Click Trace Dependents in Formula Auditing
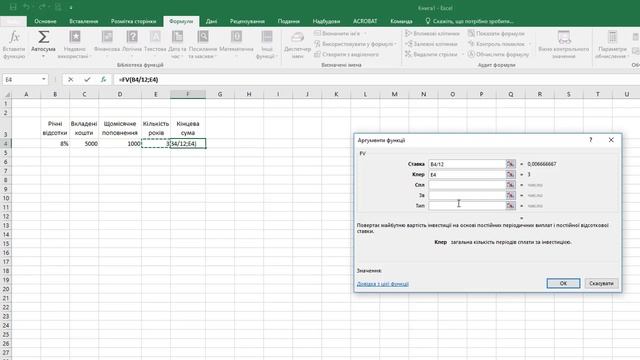Screen dimensions: 640x360 pos(431,44)
